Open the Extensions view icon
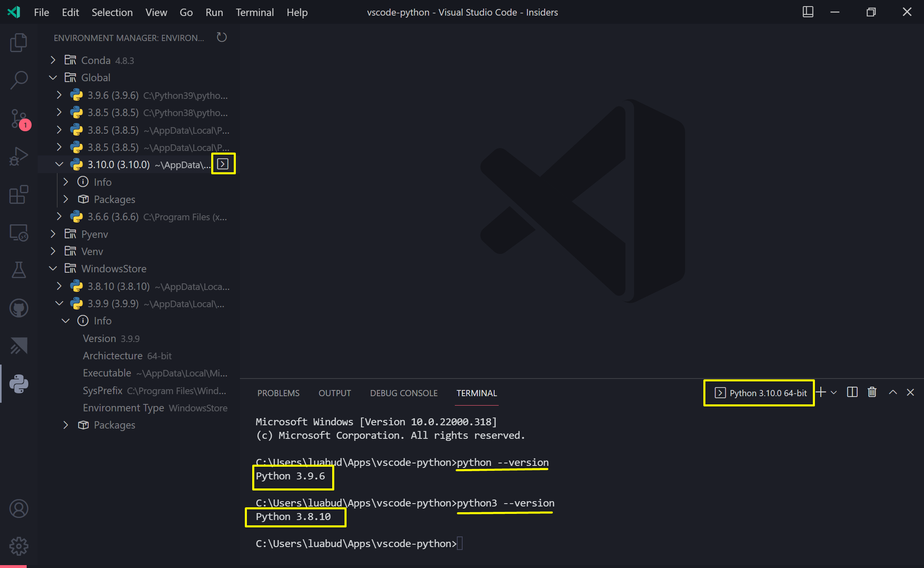 (x=18, y=195)
